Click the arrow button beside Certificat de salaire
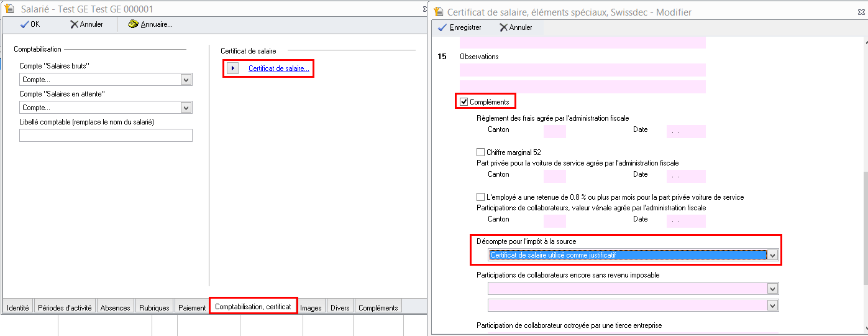The height and width of the screenshot is (336, 868). (232, 68)
